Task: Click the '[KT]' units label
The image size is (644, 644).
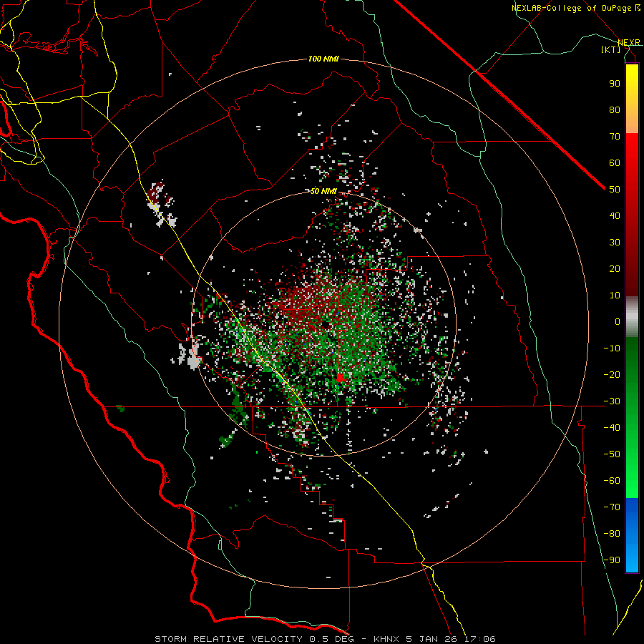Action: pyautogui.click(x=610, y=49)
